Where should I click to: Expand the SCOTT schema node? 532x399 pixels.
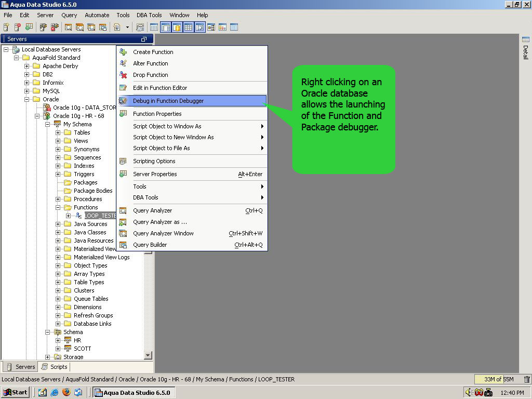58,349
